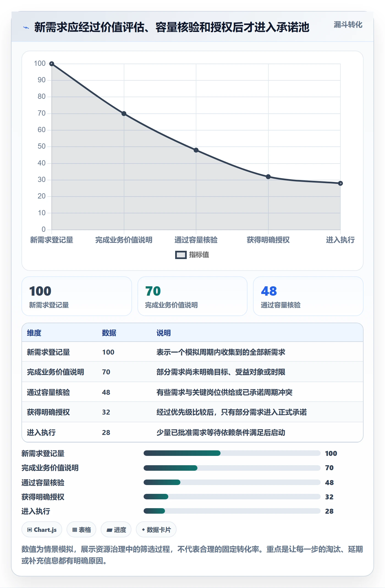Select the 完成业务价值说明 cell in the table
This screenshot has height=588, width=385.
pos(56,372)
